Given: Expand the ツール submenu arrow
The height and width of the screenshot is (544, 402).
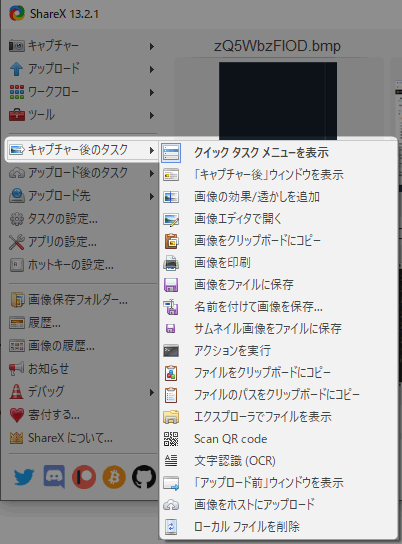Looking at the screenshot, I should [x=152, y=115].
